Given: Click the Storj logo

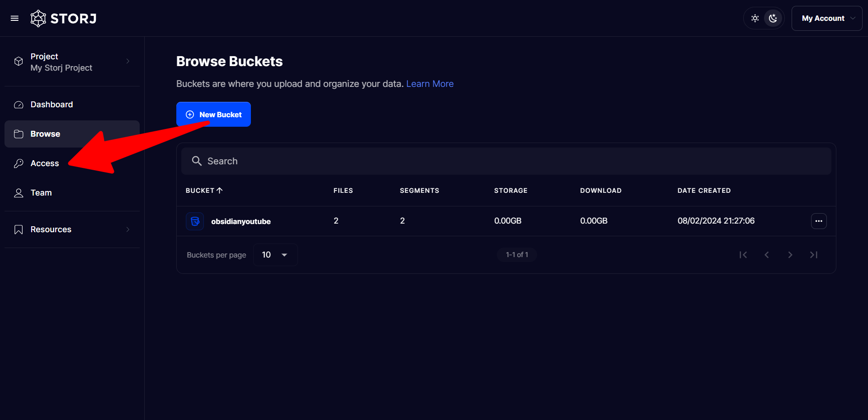Looking at the screenshot, I should point(63,19).
